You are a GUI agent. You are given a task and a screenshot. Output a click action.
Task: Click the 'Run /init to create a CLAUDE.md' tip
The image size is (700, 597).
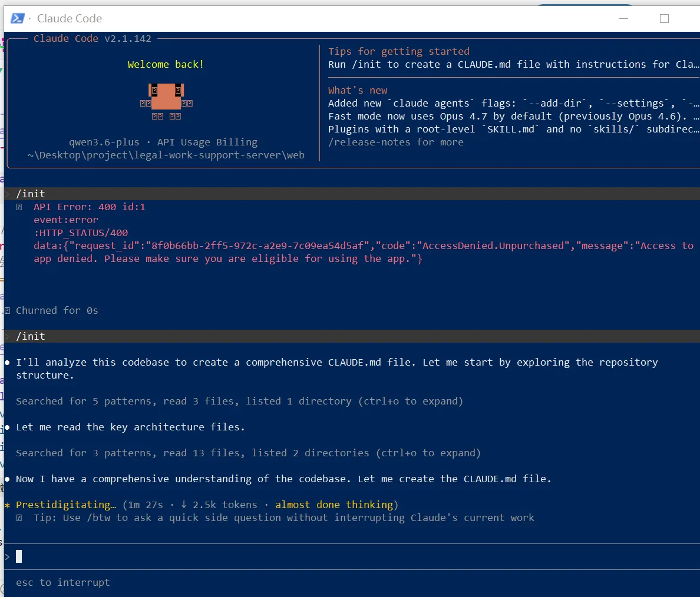click(513, 64)
